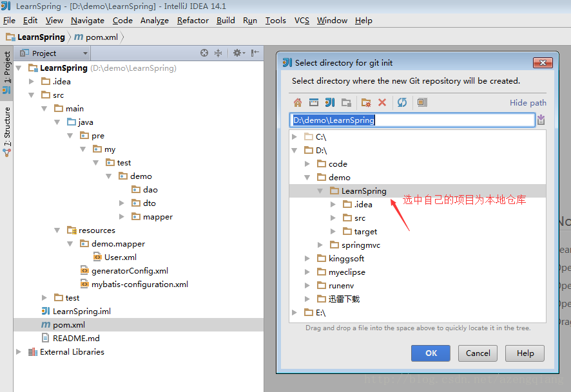This screenshot has width=571, height=392.
Task: Switch to the 1: Project side tab
Action: 7,72
